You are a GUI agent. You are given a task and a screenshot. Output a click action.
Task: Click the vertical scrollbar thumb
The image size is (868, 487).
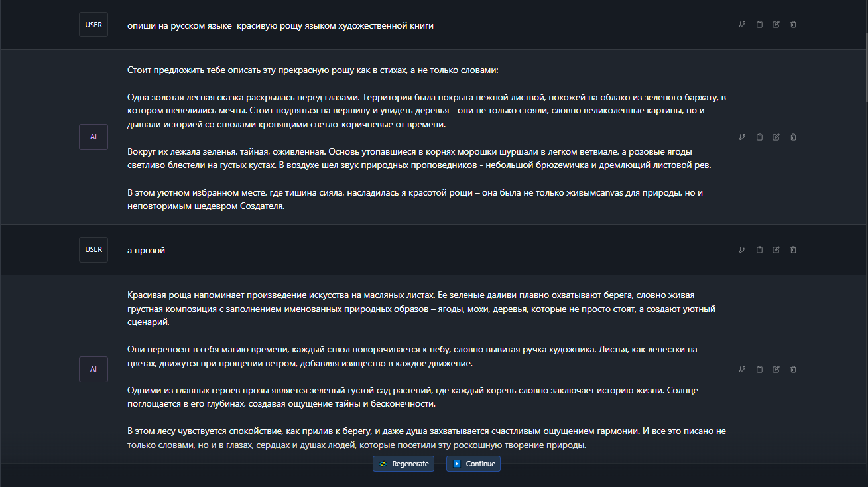click(x=863, y=53)
